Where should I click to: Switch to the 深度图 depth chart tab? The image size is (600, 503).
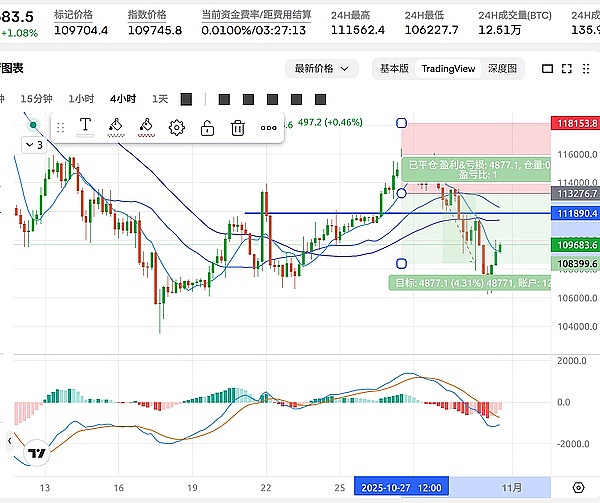(502, 68)
